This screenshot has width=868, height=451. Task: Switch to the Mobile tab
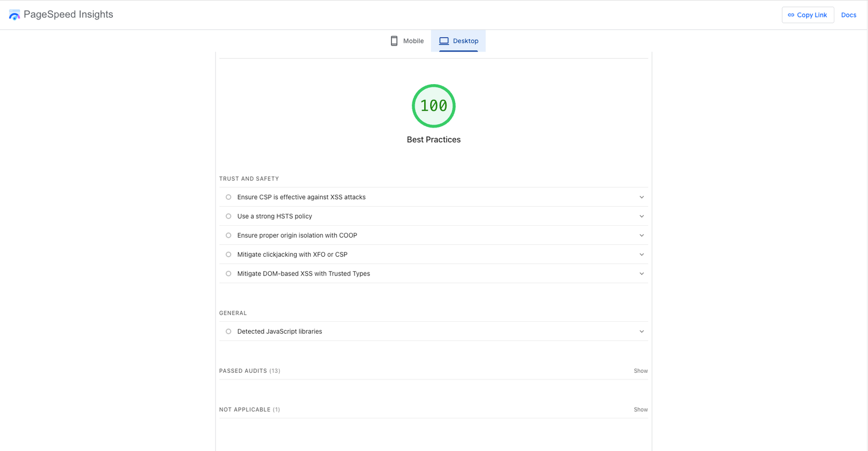tap(407, 41)
